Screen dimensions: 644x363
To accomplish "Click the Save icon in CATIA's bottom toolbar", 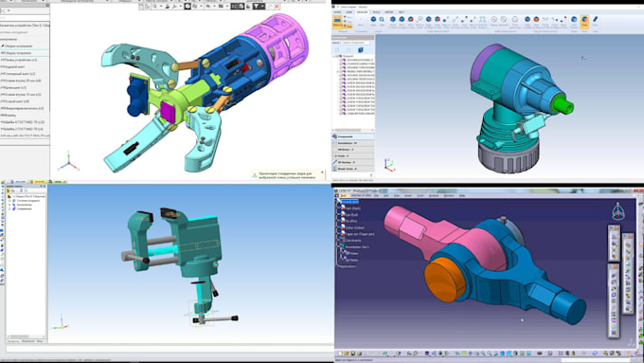I will [x=353, y=354].
